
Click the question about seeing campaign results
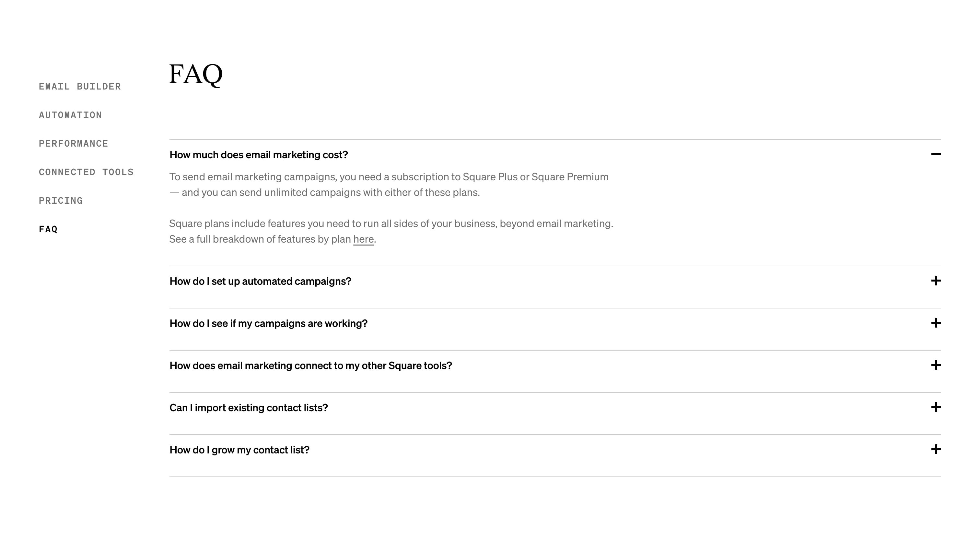(x=269, y=323)
